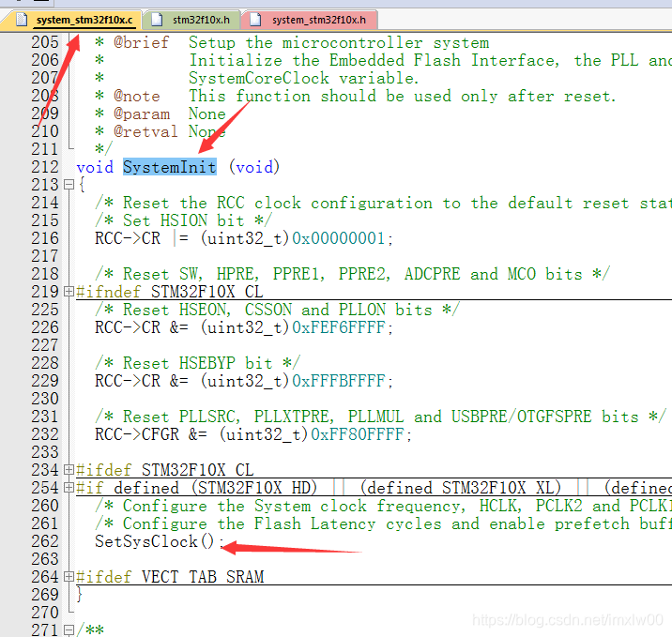
Task: Click RCC->CFGR on line 232
Action: point(137,434)
